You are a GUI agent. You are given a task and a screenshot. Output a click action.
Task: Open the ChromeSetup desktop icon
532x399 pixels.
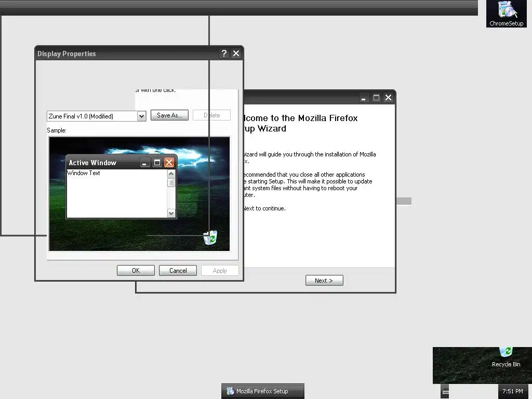click(506, 14)
